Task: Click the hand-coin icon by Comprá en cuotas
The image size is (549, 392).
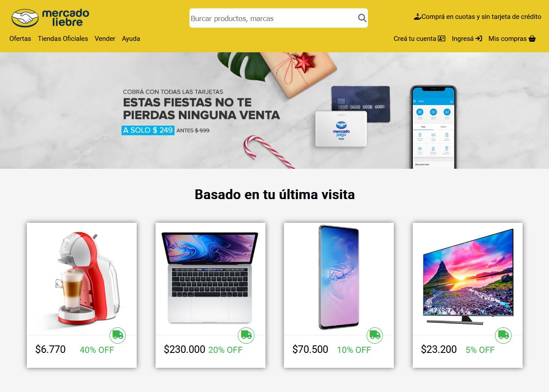Action: [x=418, y=17]
